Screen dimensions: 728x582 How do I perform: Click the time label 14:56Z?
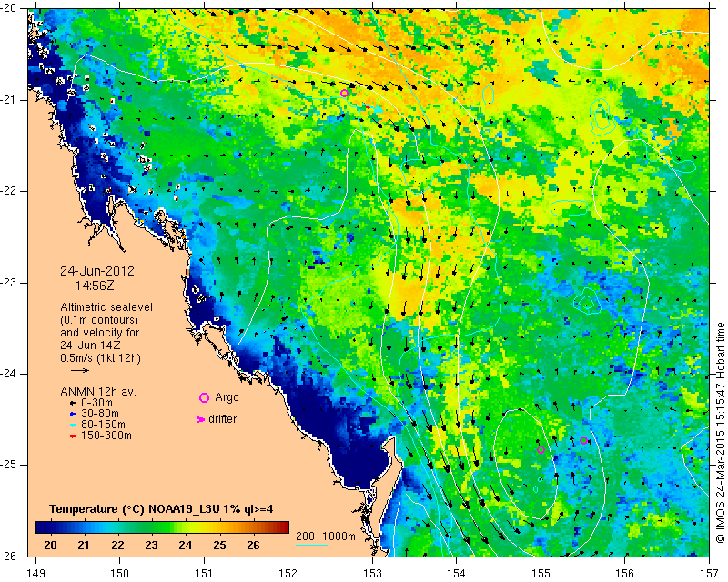(x=95, y=286)
